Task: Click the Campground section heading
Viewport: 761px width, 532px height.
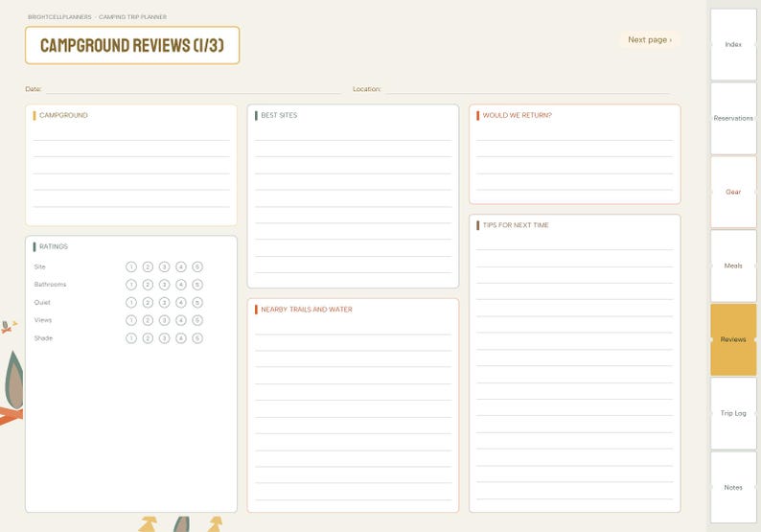Action: click(x=63, y=116)
